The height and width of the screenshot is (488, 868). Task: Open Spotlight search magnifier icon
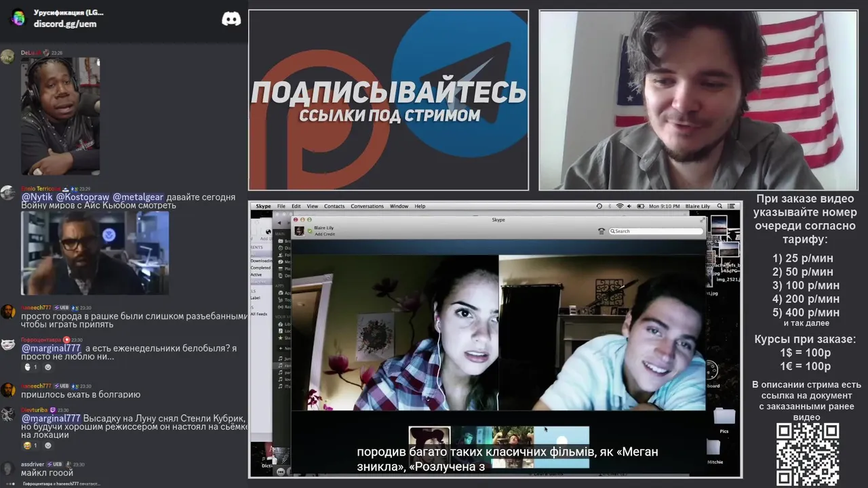tap(719, 206)
